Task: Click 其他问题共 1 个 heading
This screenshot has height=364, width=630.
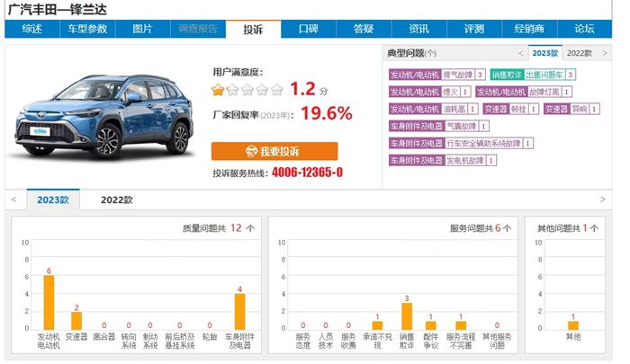Action: point(568,228)
